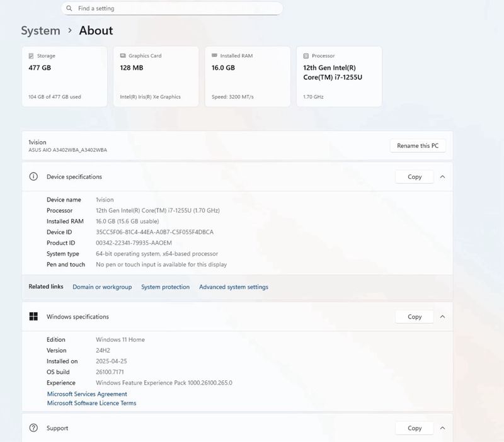Click the Device specifications info icon
This screenshot has height=442, width=504.
coord(33,177)
